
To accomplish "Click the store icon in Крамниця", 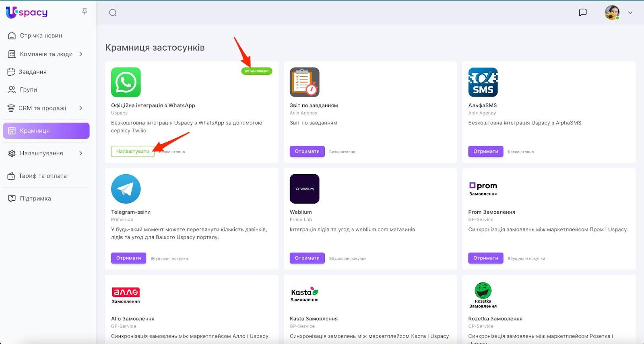I will tap(12, 131).
